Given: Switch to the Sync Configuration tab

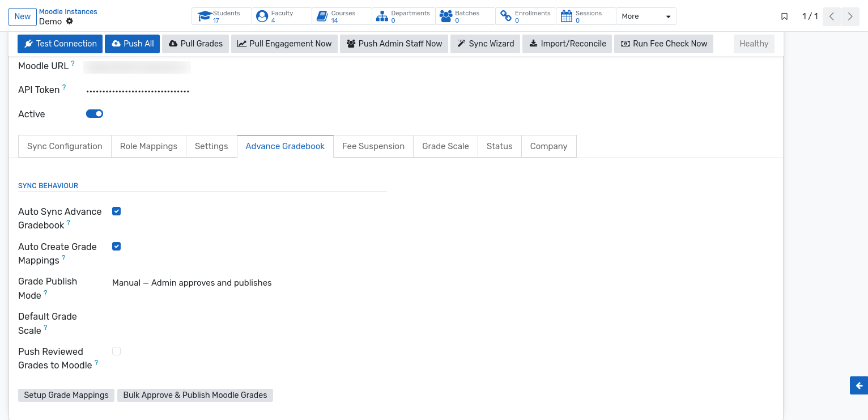Looking at the screenshot, I should [x=65, y=146].
